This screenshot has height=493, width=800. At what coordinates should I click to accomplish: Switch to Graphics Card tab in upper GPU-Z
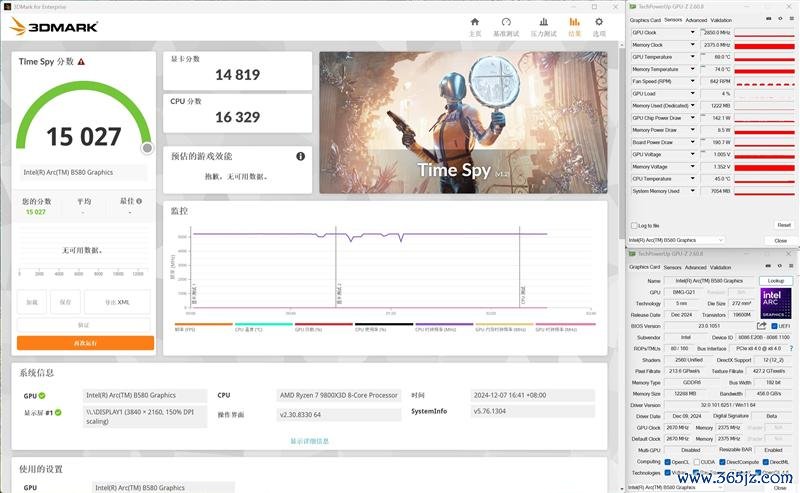point(645,20)
